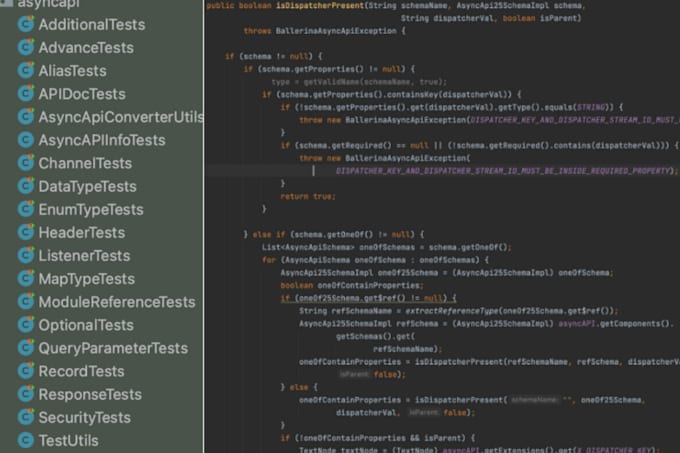This screenshot has height=453, width=680.
Task: Click the extractReferenceType method call
Action: pos(452,311)
